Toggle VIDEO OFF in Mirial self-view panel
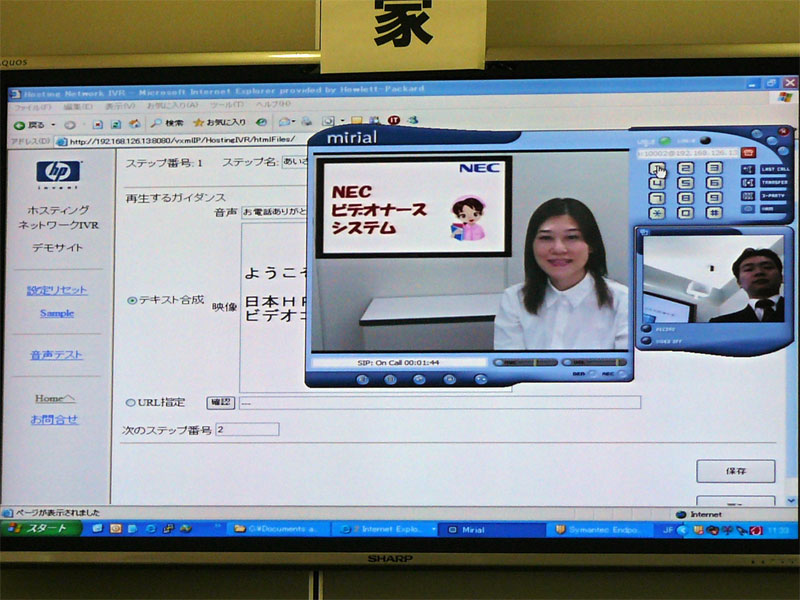This screenshot has width=800, height=600. click(x=646, y=341)
